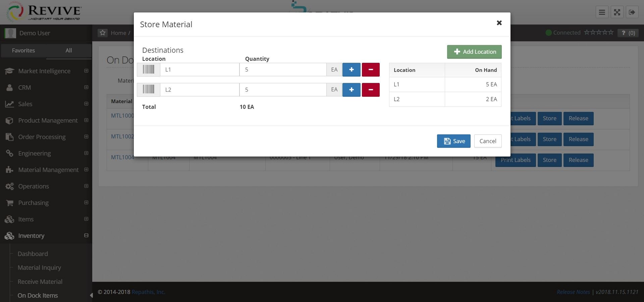Image resolution: width=644 pixels, height=302 pixels.
Task: Switch to the Favorites tab
Action: click(x=23, y=50)
